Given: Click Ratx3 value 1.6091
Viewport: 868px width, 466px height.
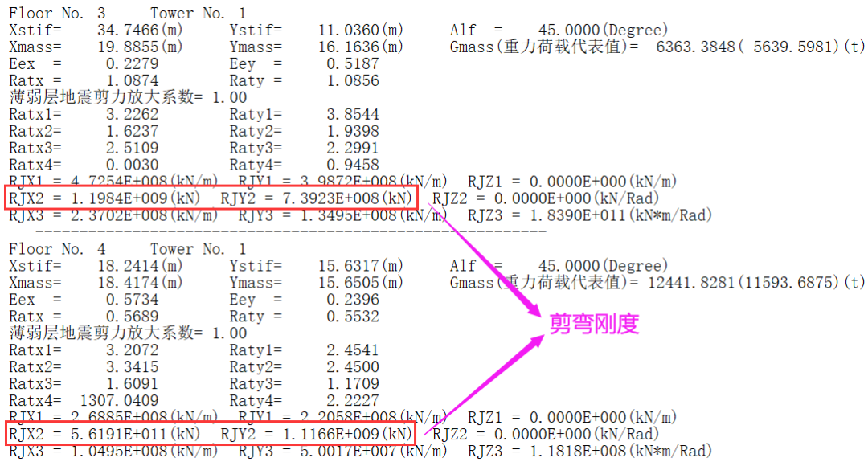Looking at the screenshot, I should click(133, 384).
